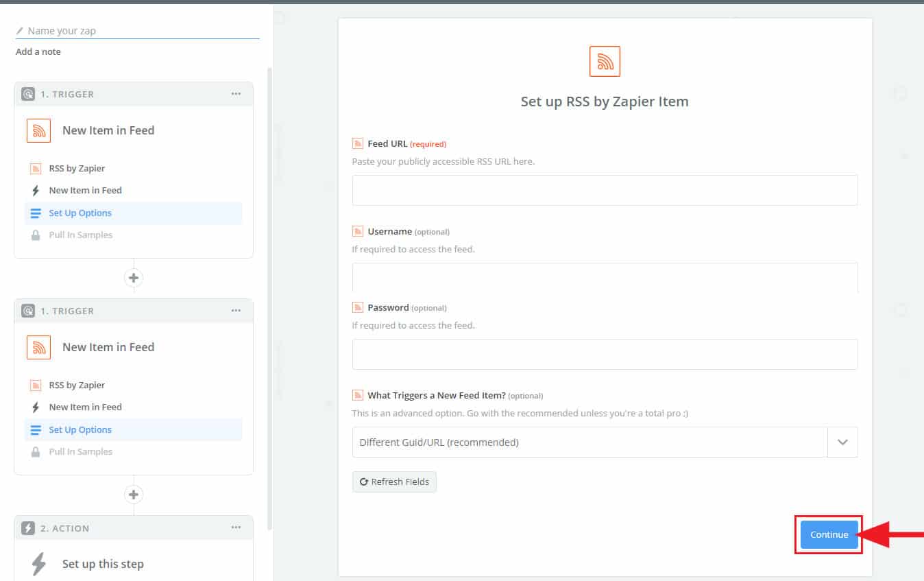
Task: Open the three-dot menu of the upper 1. TRIGGER card
Action: [x=236, y=94]
